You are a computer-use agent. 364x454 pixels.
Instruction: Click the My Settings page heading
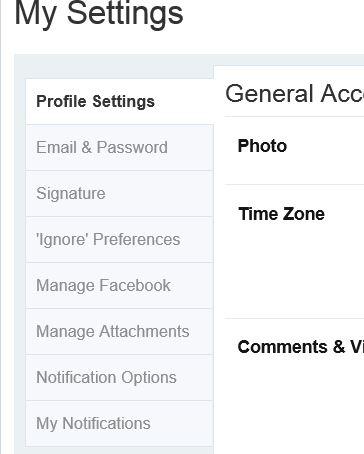tap(99, 15)
